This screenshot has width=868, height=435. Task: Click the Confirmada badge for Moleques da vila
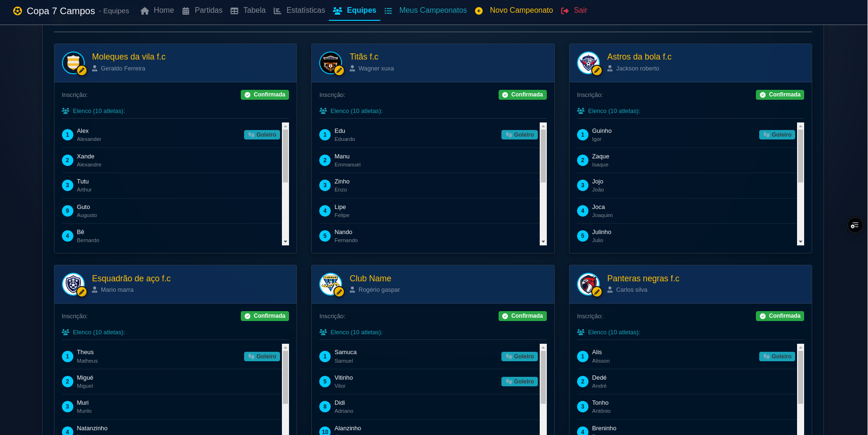(265, 95)
